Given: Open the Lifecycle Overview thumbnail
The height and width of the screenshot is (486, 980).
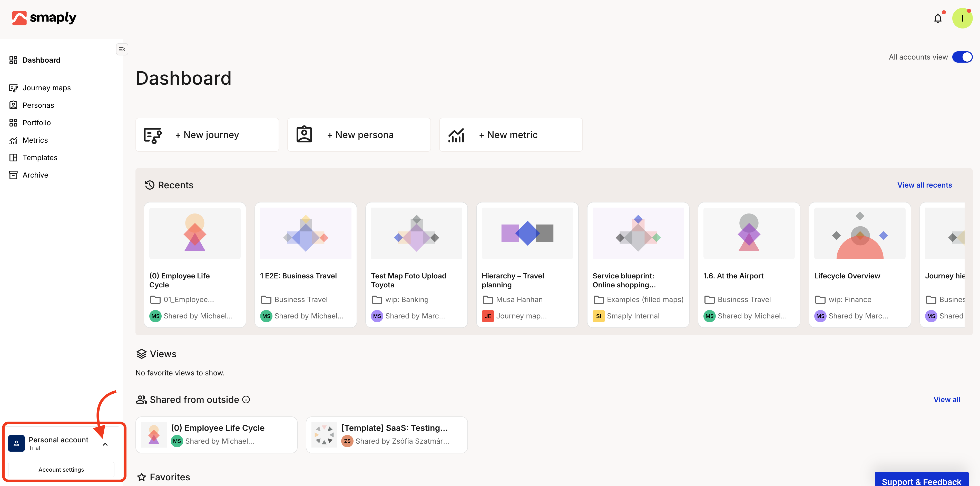Looking at the screenshot, I should point(860,233).
